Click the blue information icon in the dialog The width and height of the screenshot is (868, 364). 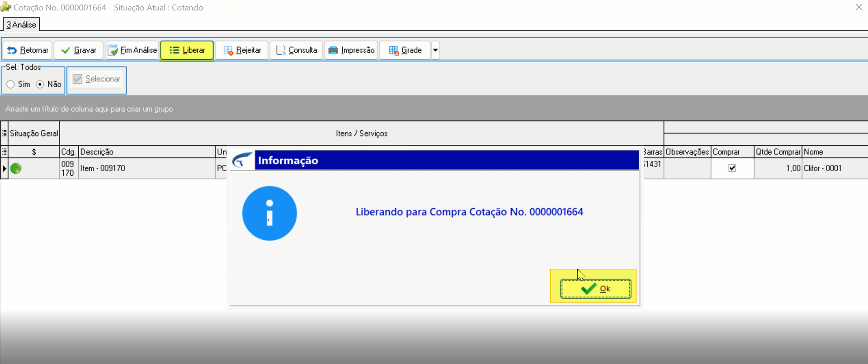269,213
